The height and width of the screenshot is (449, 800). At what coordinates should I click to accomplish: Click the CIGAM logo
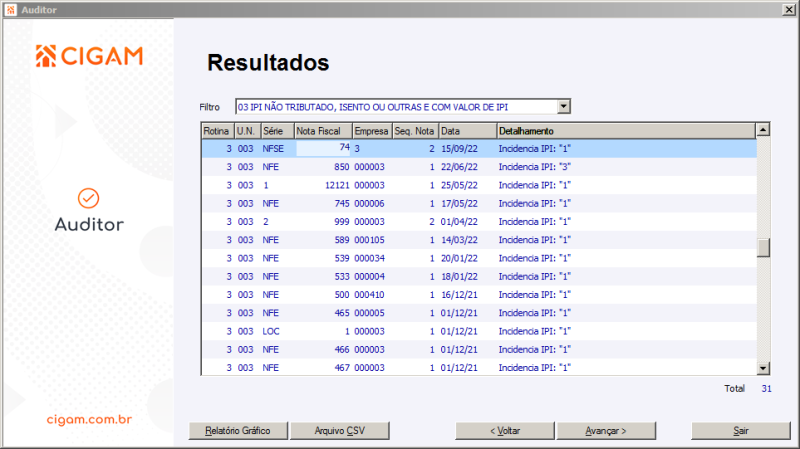(89, 56)
